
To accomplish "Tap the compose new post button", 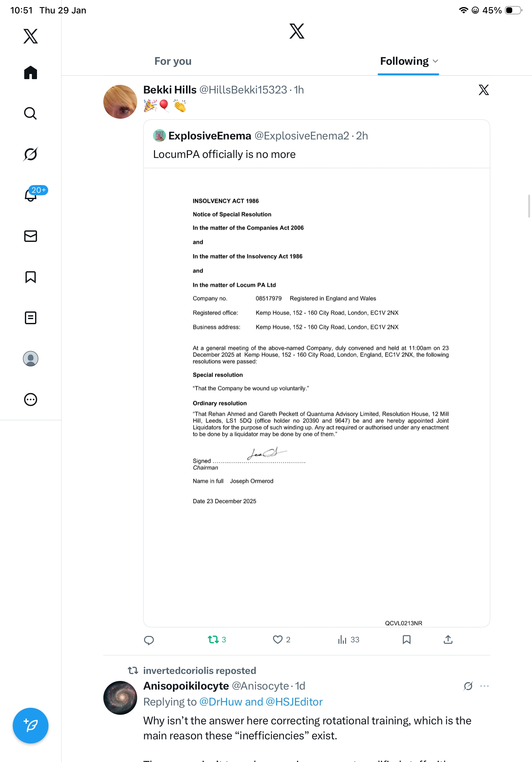I will [31, 725].
